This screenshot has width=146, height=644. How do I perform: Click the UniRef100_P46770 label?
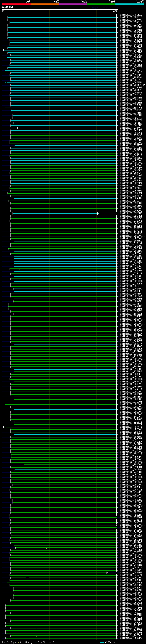pos(131,575)
